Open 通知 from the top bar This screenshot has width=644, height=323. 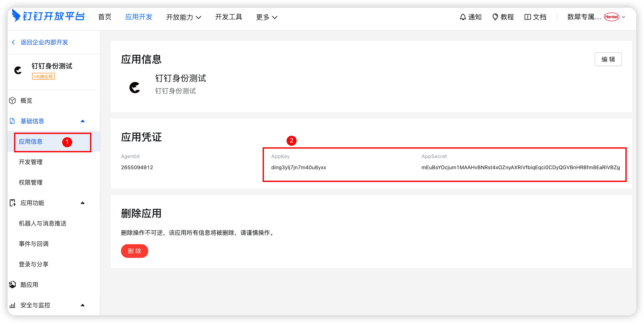pos(470,17)
